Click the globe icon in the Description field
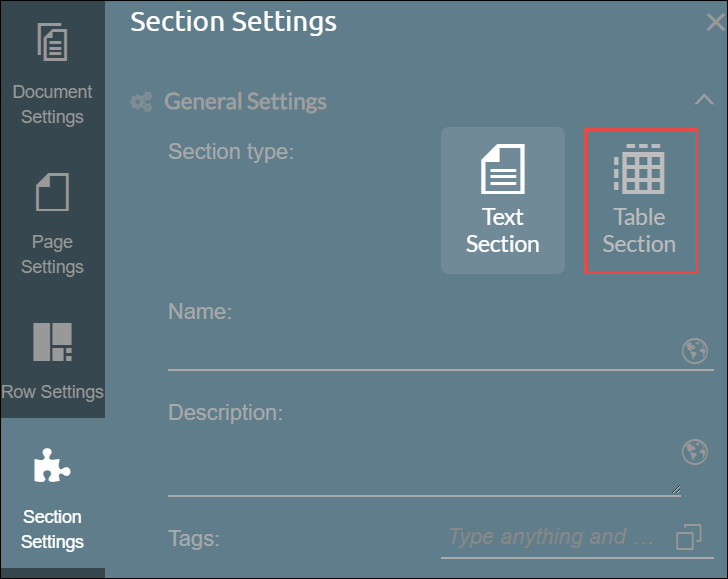Viewport: 728px width, 579px height. (695, 452)
